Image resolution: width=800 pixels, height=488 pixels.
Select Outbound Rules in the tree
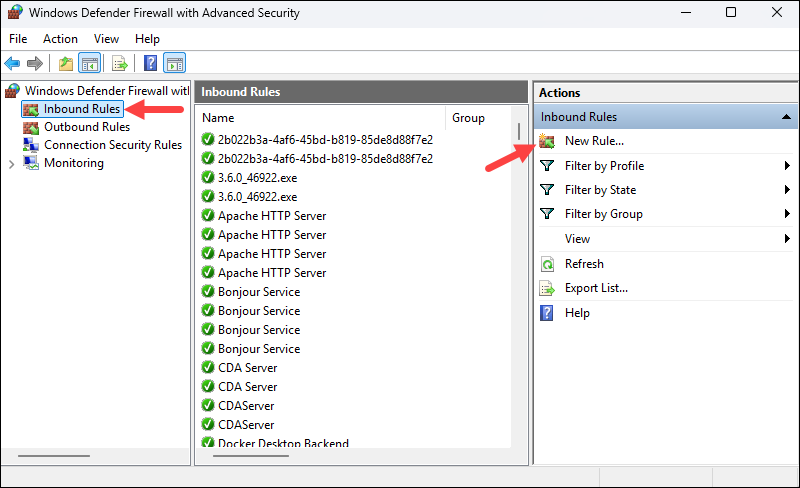[x=87, y=127]
